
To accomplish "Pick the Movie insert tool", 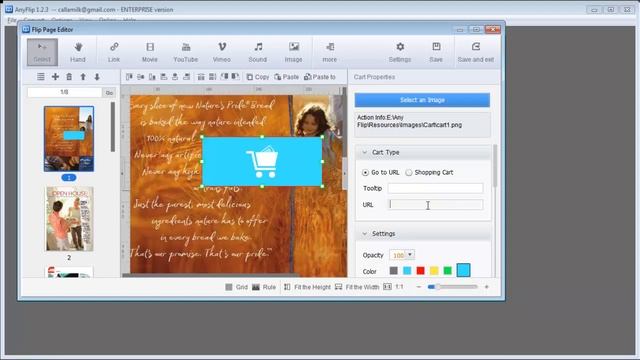I will coord(150,52).
